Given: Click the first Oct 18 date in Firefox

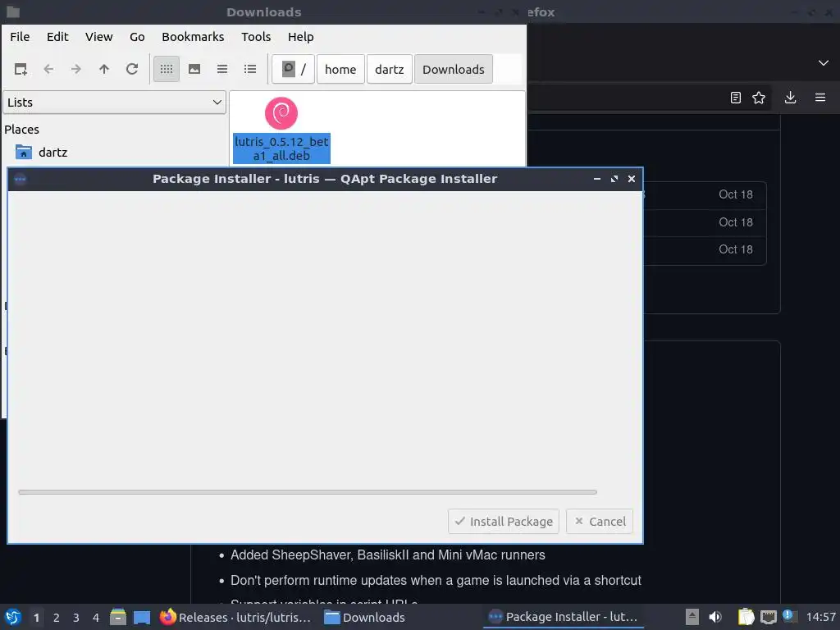Looking at the screenshot, I should pyautogui.click(x=736, y=194).
